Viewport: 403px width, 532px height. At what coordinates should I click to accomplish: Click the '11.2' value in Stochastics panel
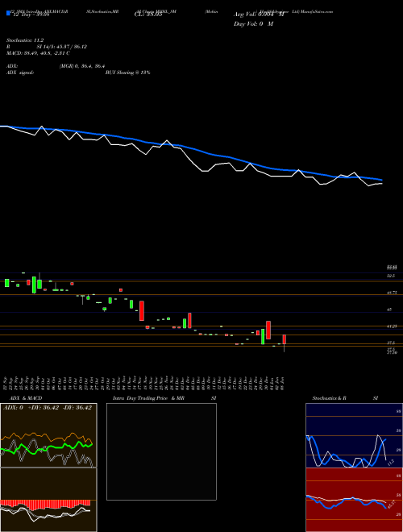[390, 461]
